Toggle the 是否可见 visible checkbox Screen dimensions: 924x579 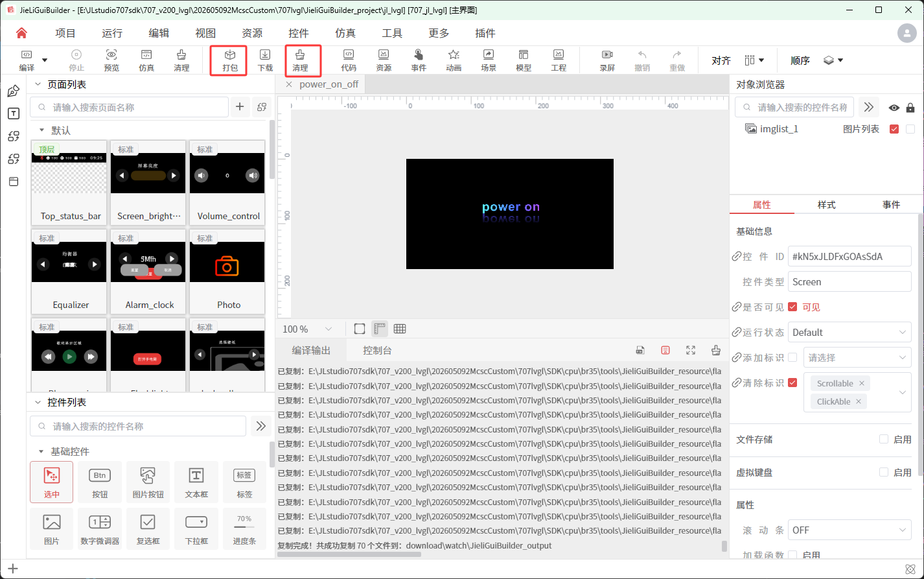(792, 307)
